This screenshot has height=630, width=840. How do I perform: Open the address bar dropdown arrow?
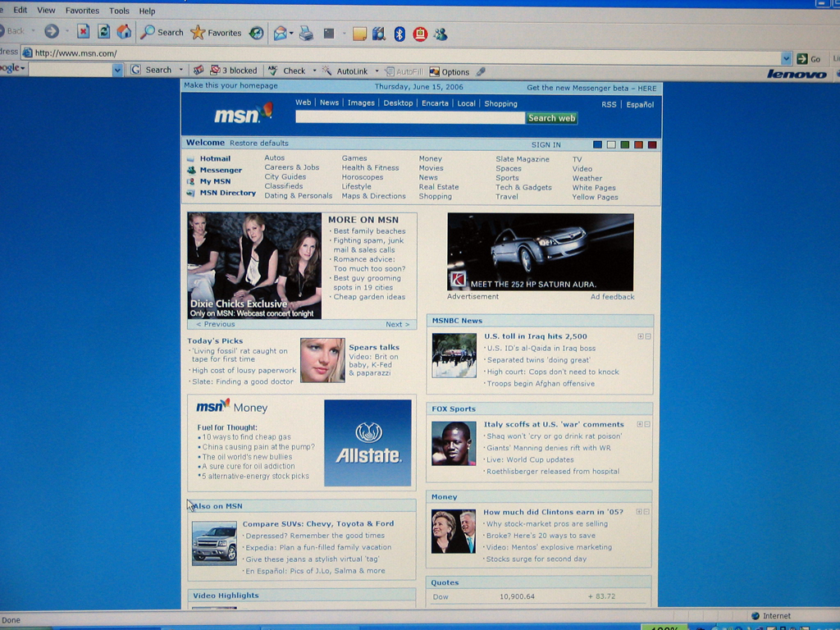786,58
